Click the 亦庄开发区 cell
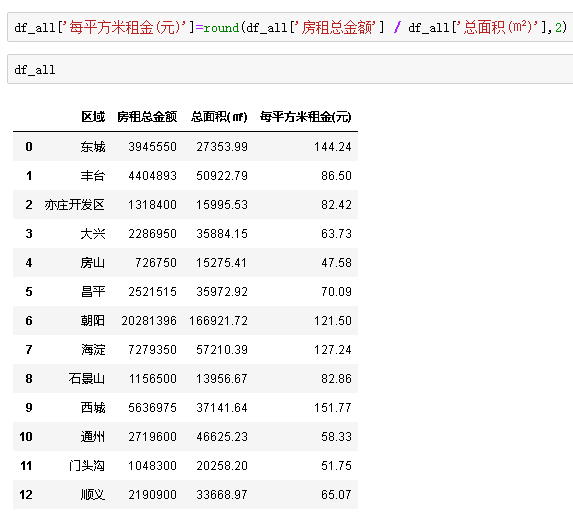The image size is (573, 513). point(75,205)
